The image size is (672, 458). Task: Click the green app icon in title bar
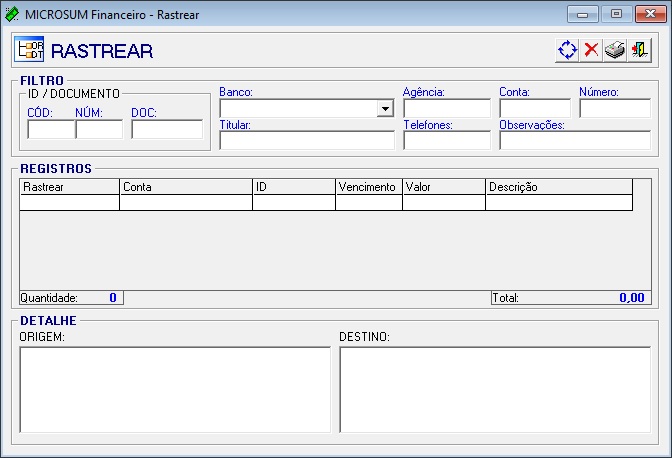[12, 14]
